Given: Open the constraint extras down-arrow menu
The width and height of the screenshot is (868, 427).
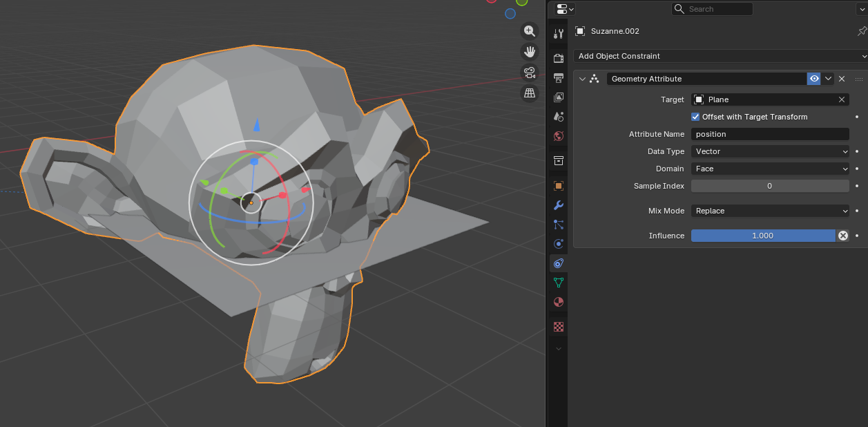Looking at the screenshot, I should (x=828, y=79).
